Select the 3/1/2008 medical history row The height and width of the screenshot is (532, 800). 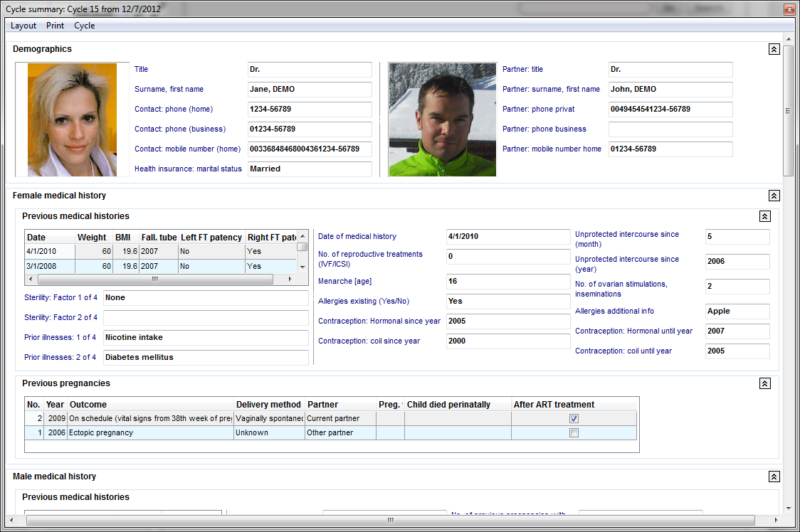(x=161, y=266)
